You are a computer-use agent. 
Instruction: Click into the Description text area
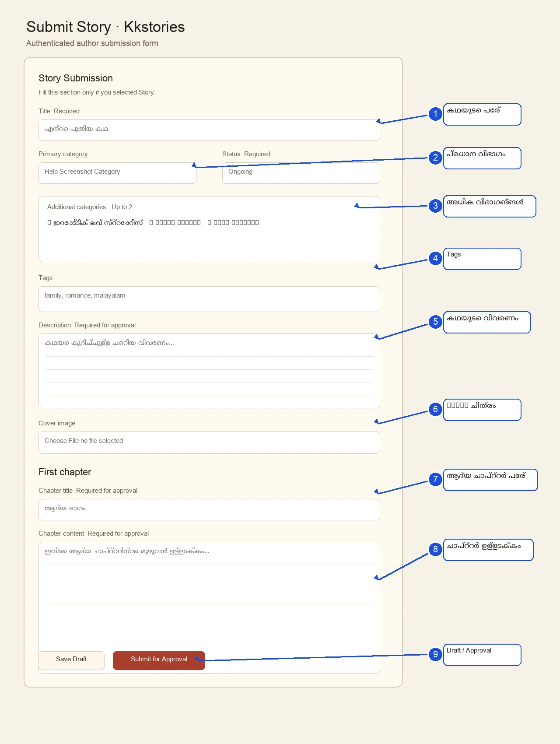[x=209, y=371]
